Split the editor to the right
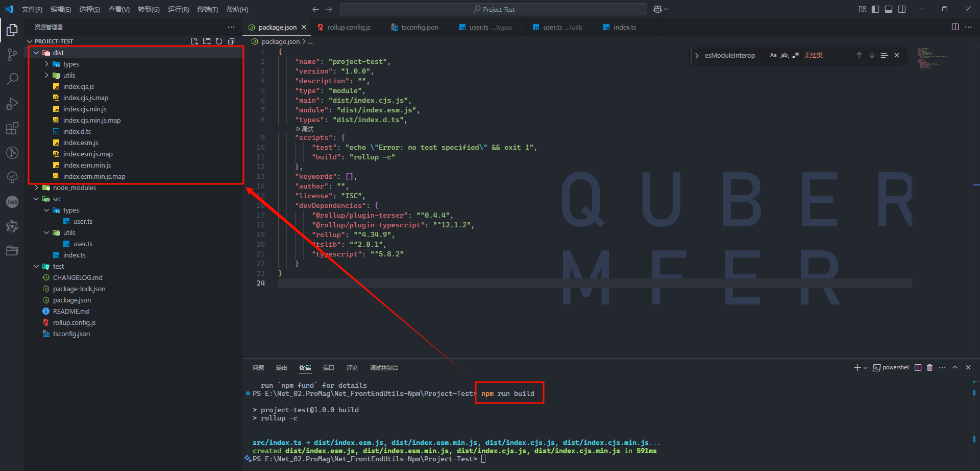Image resolution: width=980 pixels, height=471 pixels. [x=955, y=27]
